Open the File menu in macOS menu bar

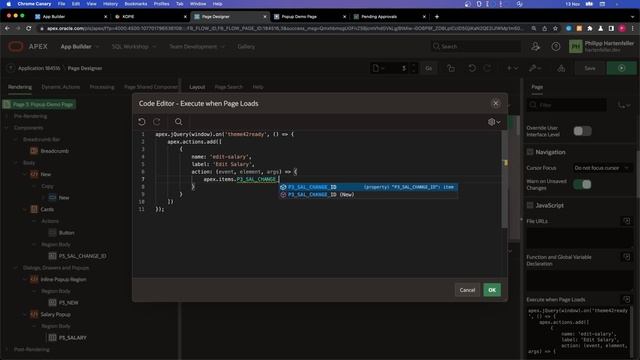61,4
